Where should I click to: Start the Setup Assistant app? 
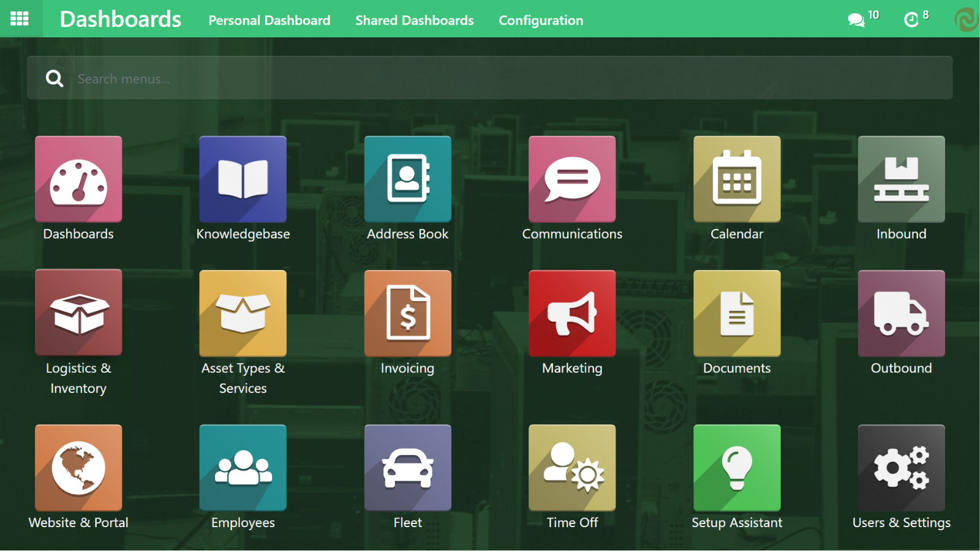[x=737, y=468]
